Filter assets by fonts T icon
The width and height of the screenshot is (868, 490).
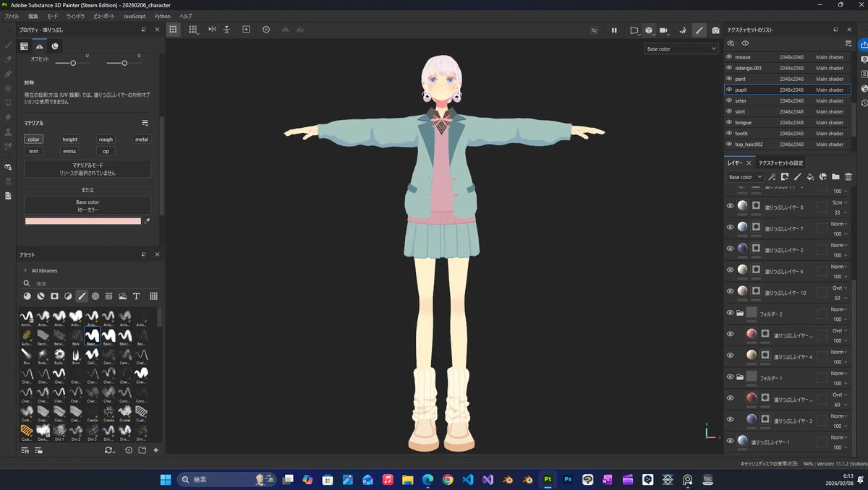tap(136, 296)
